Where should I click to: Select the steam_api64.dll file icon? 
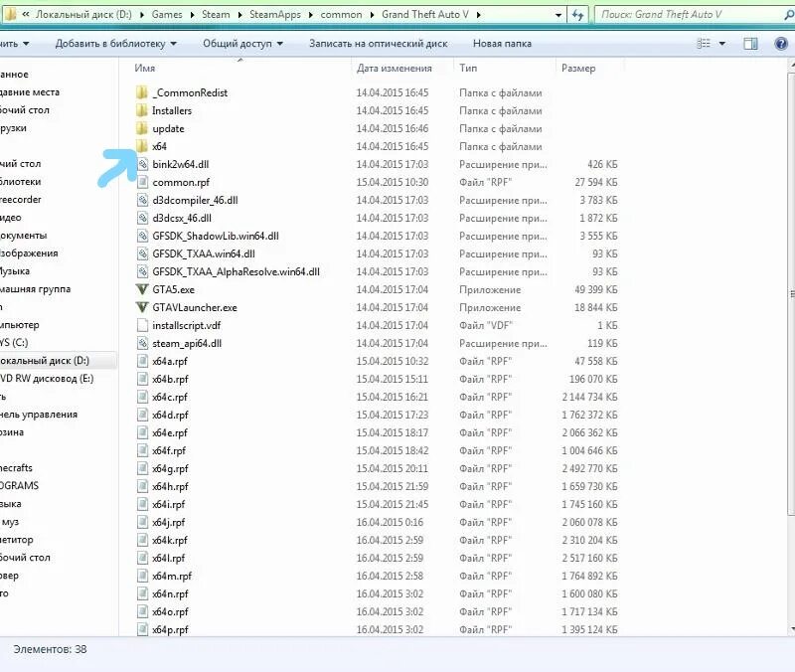(x=142, y=343)
